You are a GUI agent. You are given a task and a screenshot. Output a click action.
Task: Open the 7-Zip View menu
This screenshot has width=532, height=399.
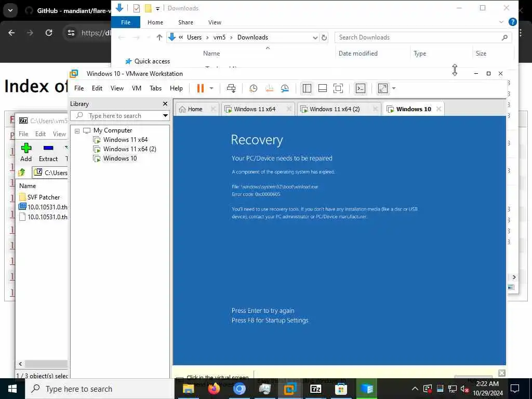[59, 134]
